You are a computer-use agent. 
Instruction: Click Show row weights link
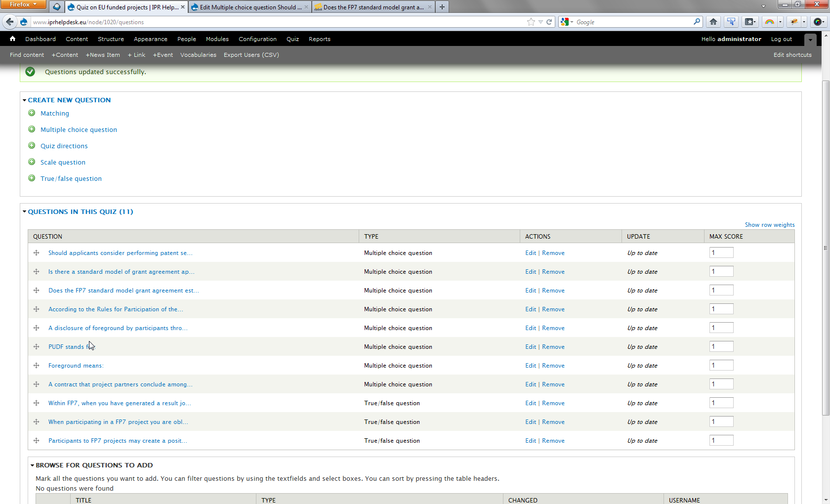pyautogui.click(x=770, y=225)
